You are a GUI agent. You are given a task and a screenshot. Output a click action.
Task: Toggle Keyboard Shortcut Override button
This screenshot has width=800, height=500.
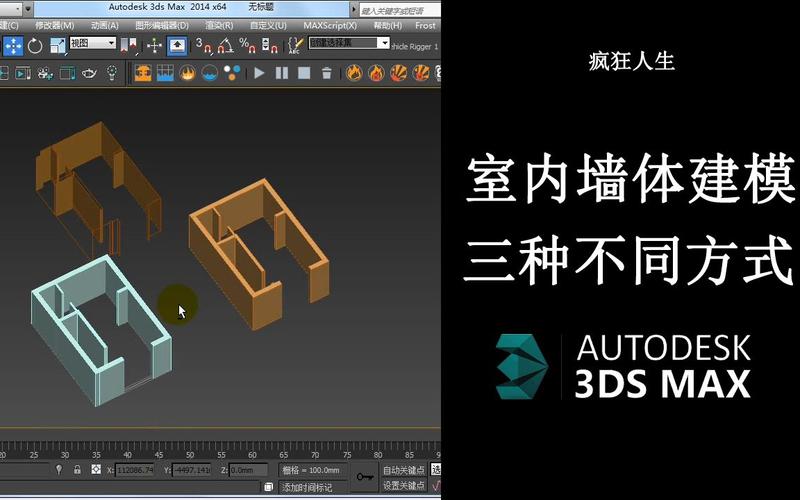(x=177, y=46)
